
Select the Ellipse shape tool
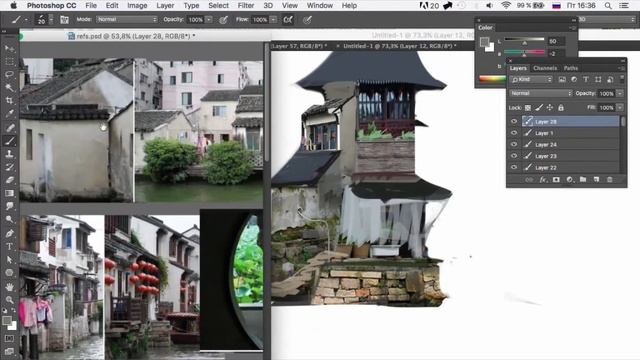click(x=9, y=272)
